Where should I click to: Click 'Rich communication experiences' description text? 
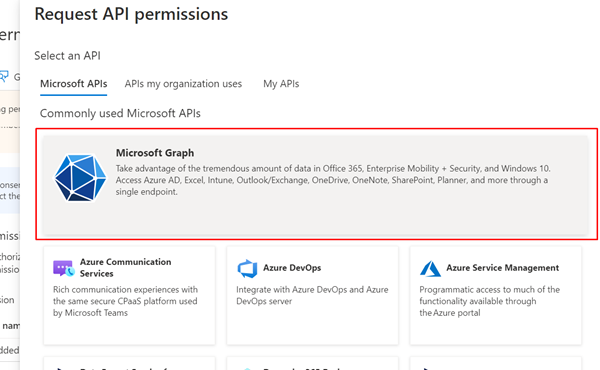(x=126, y=301)
